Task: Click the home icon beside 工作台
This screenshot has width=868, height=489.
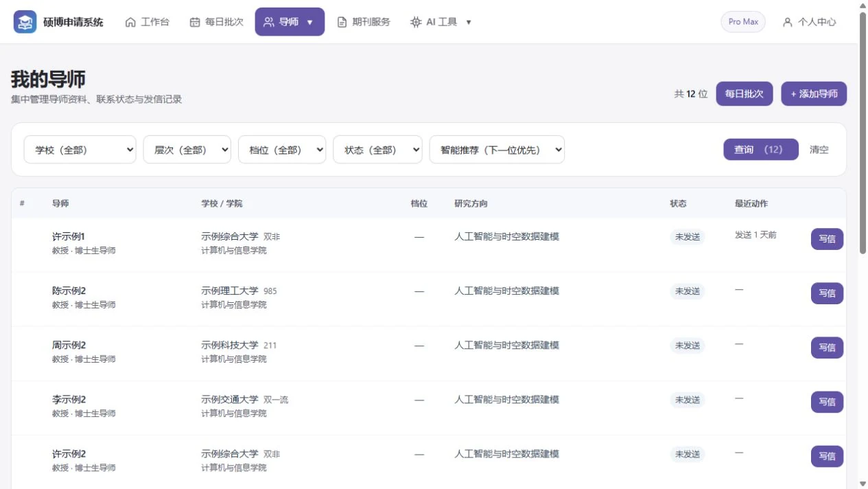Action: tap(130, 22)
